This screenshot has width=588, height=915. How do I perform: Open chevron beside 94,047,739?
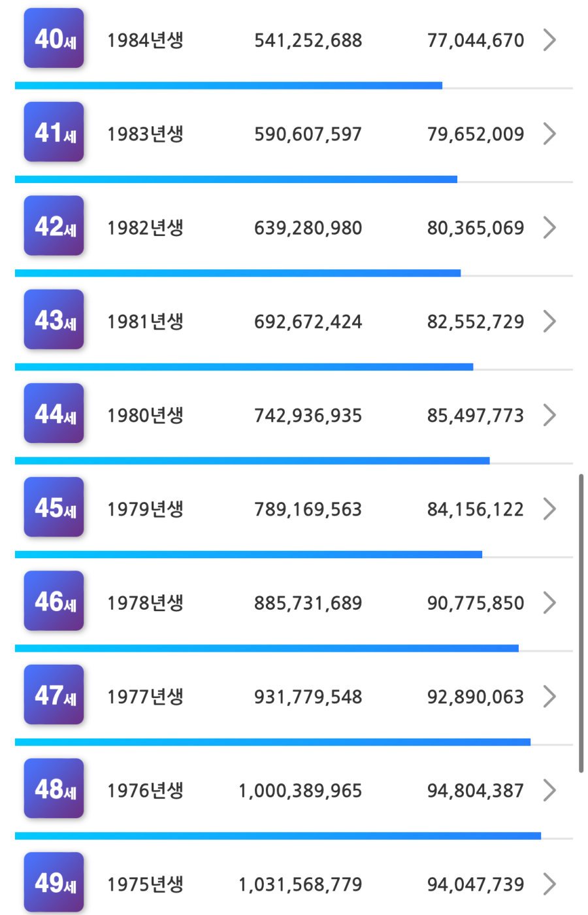[x=549, y=884]
